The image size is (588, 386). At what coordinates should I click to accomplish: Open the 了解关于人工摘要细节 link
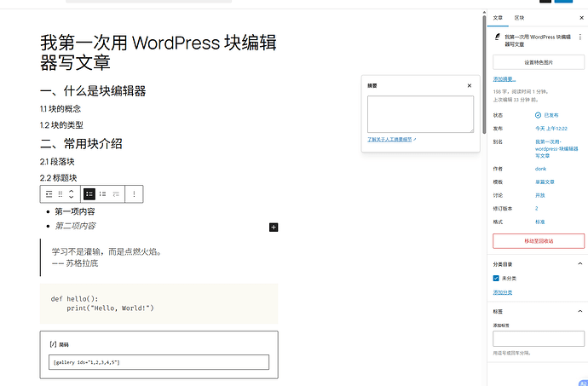pyautogui.click(x=392, y=139)
